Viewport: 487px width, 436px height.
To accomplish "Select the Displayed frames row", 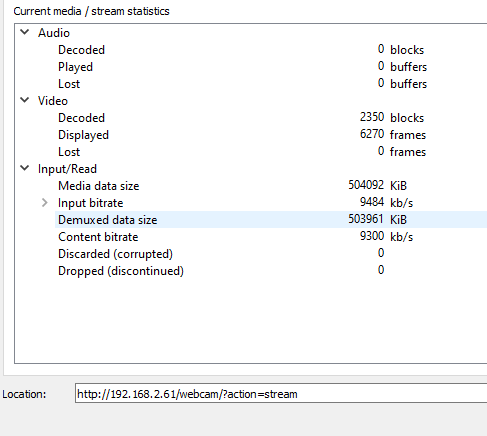I will (x=271, y=135).
